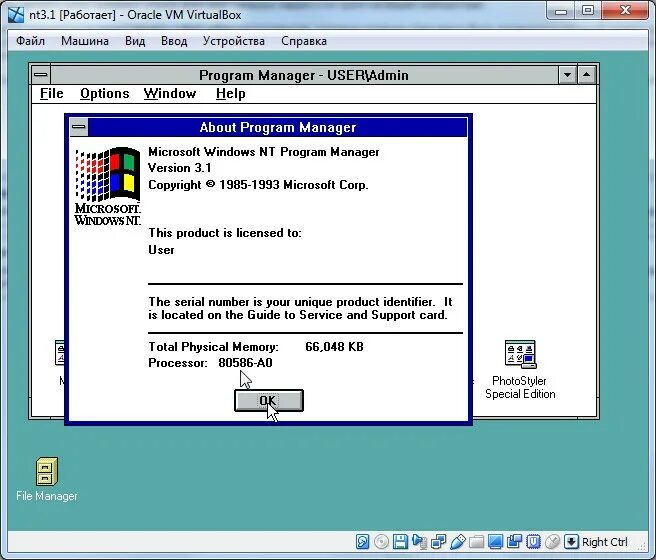Click the 'Program Manager - USER\Admin' title bar

coord(304,75)
